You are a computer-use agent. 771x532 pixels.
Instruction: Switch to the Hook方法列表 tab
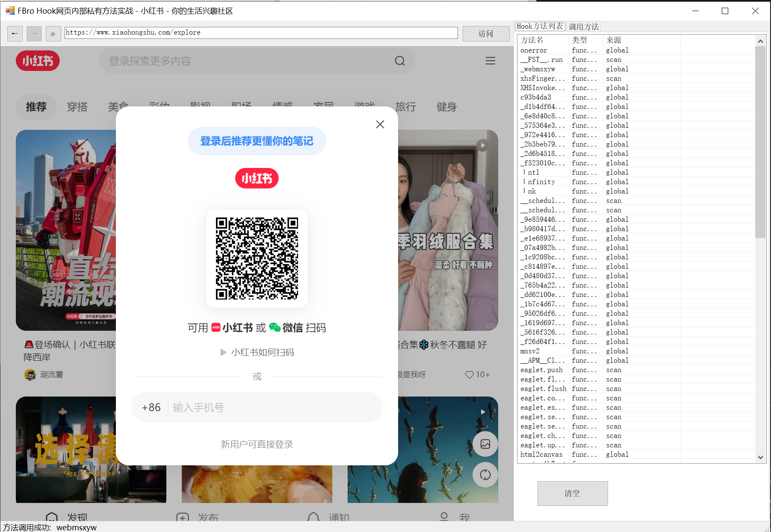(x=540, y=26)
